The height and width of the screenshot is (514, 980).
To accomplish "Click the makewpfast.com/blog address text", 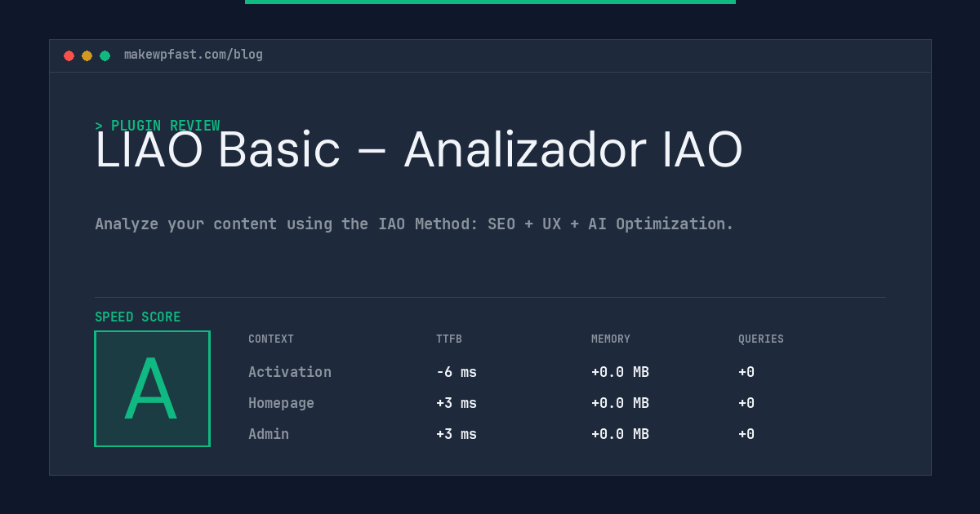I will click(194, 55).
